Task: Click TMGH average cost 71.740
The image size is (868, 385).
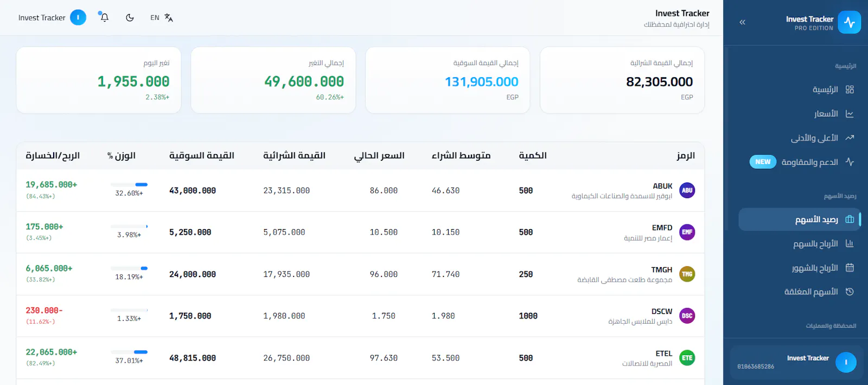Action: (x=445, y=275)
